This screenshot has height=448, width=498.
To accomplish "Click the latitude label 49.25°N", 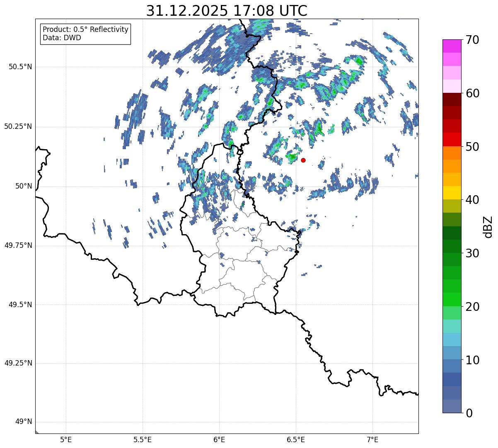I will click(18, 363).
